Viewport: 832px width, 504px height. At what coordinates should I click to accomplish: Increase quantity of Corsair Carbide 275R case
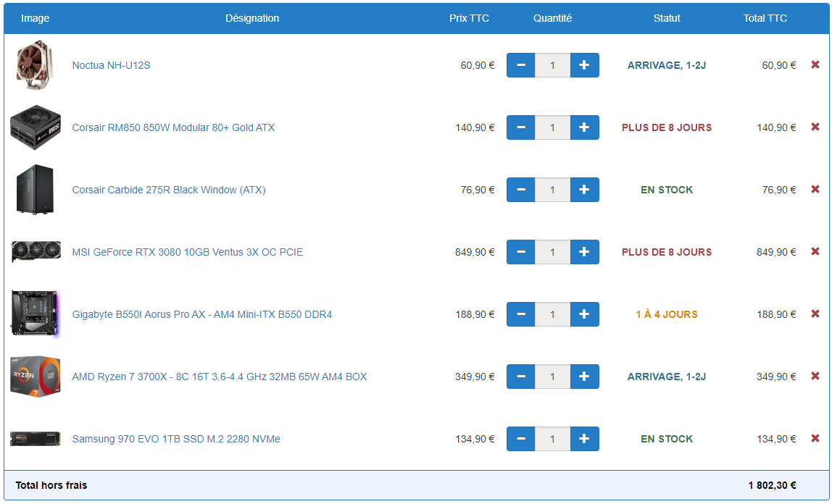click(x=584, y=190)
